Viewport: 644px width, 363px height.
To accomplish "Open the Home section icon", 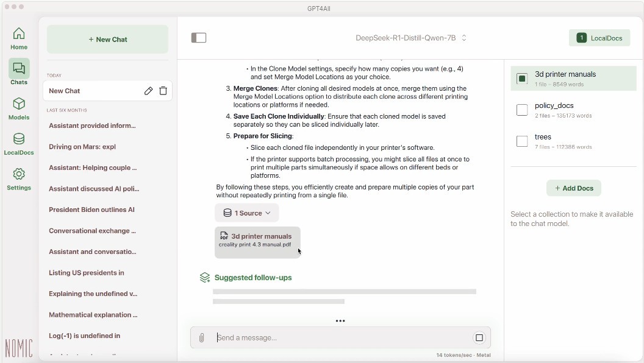I will [x=19, y=33].
